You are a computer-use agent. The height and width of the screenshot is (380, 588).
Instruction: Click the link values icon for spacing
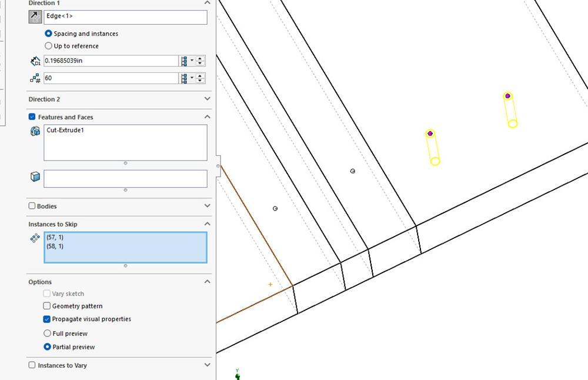[186, 61]
